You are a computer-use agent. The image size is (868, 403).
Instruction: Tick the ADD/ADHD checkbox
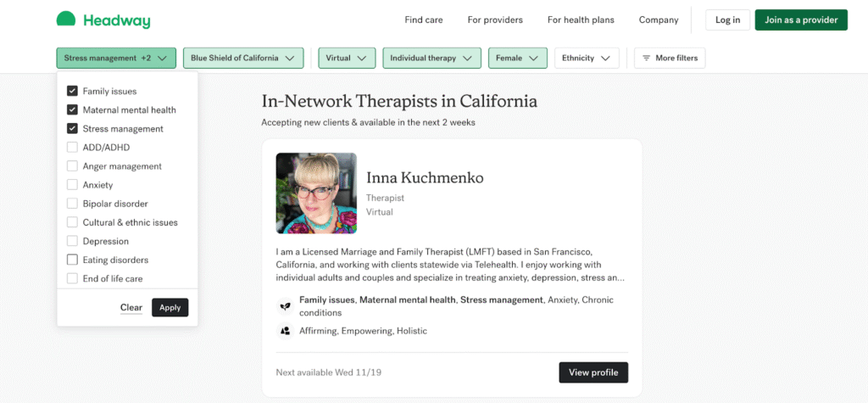pyautogui.click(x=72, y=148)
